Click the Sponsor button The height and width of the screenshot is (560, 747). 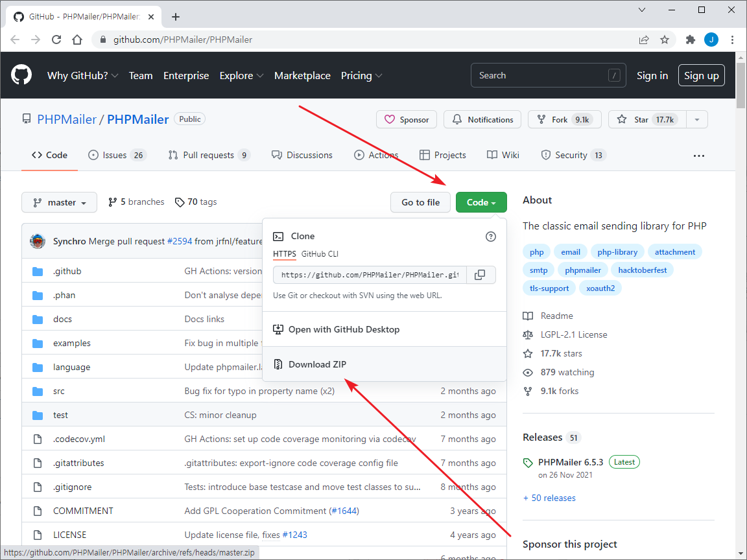[407, 119]
